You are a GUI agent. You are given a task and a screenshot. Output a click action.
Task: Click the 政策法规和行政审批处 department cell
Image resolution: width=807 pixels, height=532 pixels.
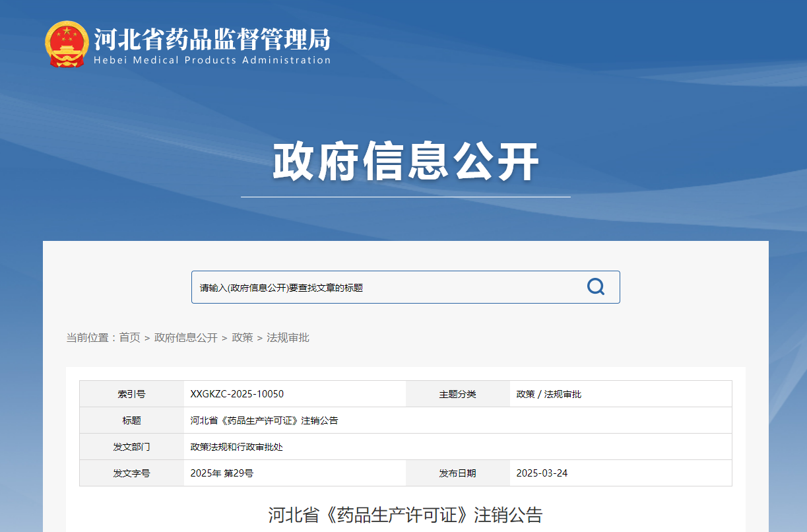pos(237,447)
